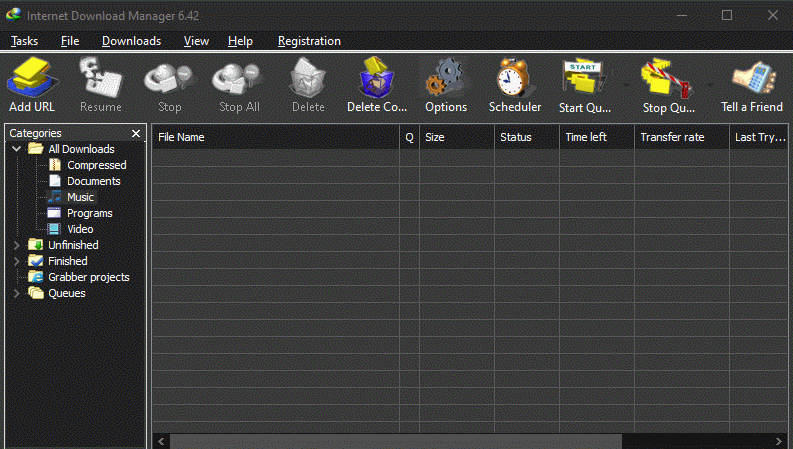Viewport: 793px width, 449px height.
Task: Click the Grabber projects icon
Action: (35, 277)
